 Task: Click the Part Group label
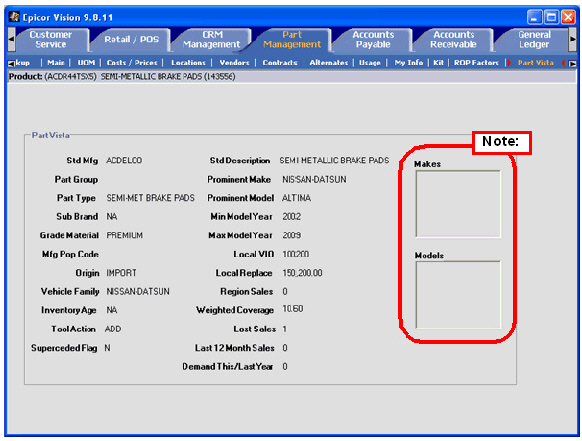click(76, 180)
